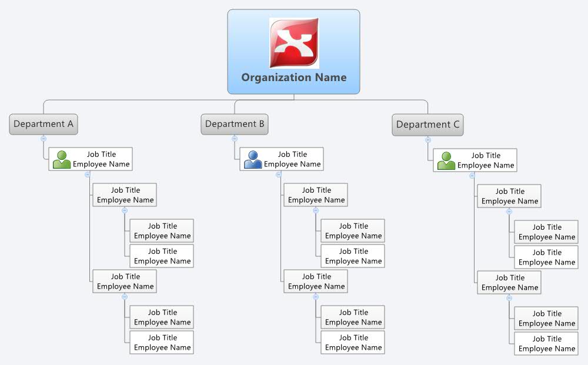Collapse the Department C branch using its minus button
Viewport: 588px width, 365px height.
(427, 140)
